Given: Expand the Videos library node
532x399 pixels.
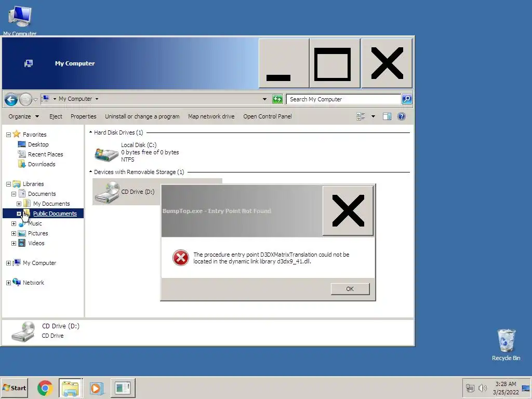Looking at the screenshot, I should pos(14,243).
